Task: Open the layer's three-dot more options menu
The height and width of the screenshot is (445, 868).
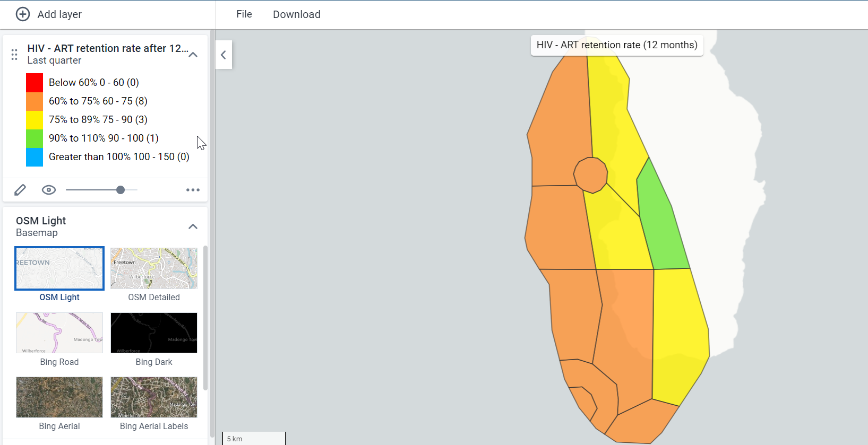Action: pyautogui.click(x=193, y=190)
